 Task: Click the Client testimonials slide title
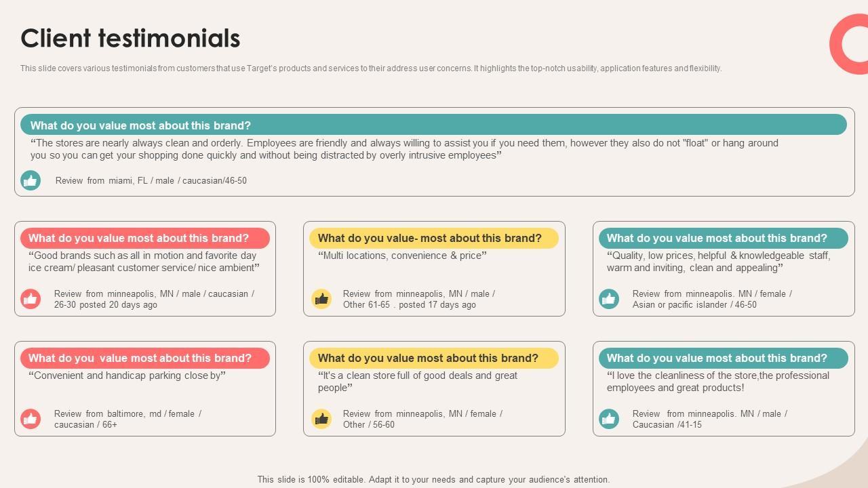point(130,39)
